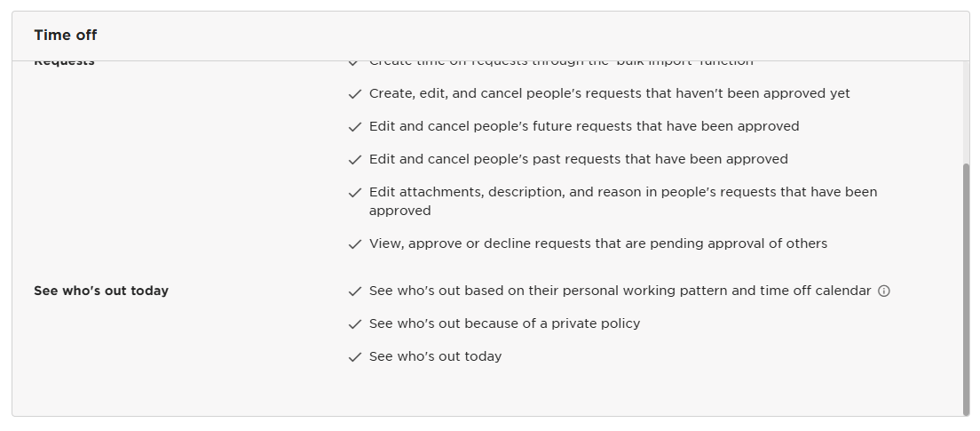The image size is (980, 431).
Task: Click the 'Time off' panel header
Action: [x=491, y=36]
